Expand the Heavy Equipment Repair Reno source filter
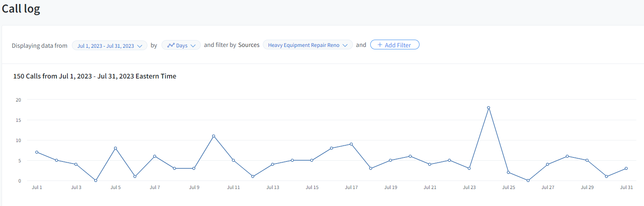This screenshot has height=206, width=644. 308,45
